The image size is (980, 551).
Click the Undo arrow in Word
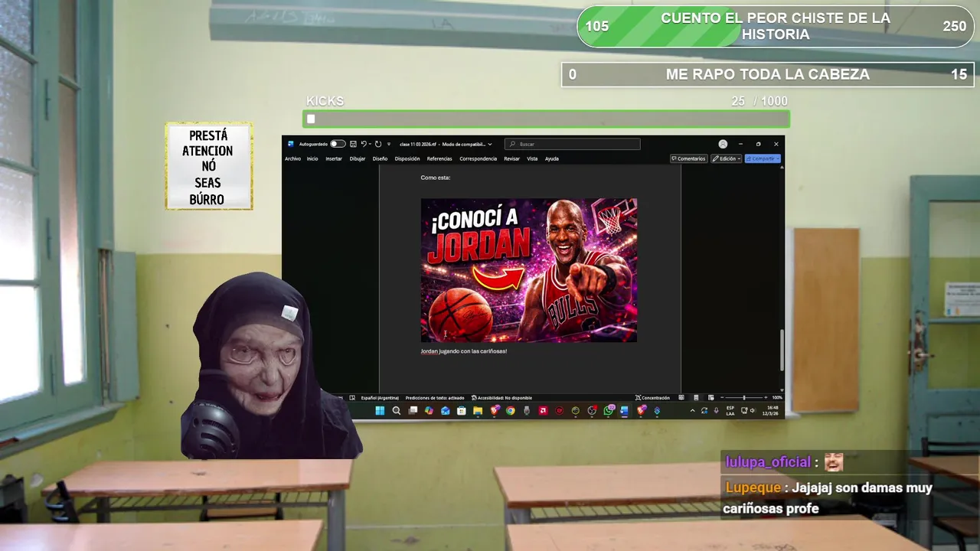[x=364, y=144]
